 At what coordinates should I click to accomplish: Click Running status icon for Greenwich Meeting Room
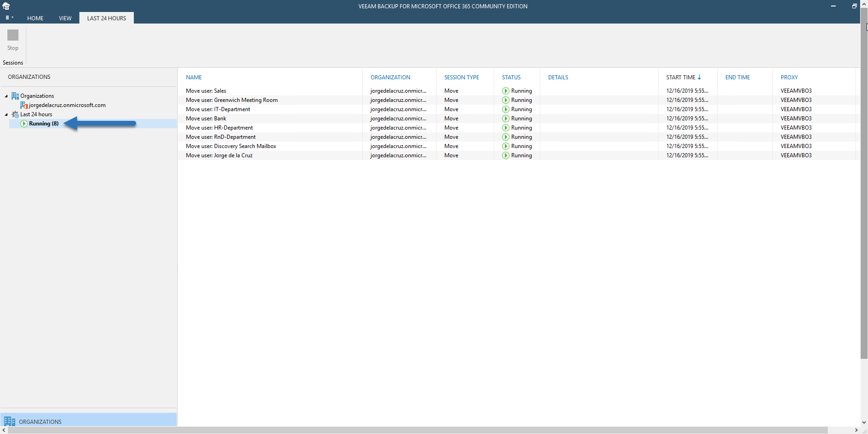point(506,100)
